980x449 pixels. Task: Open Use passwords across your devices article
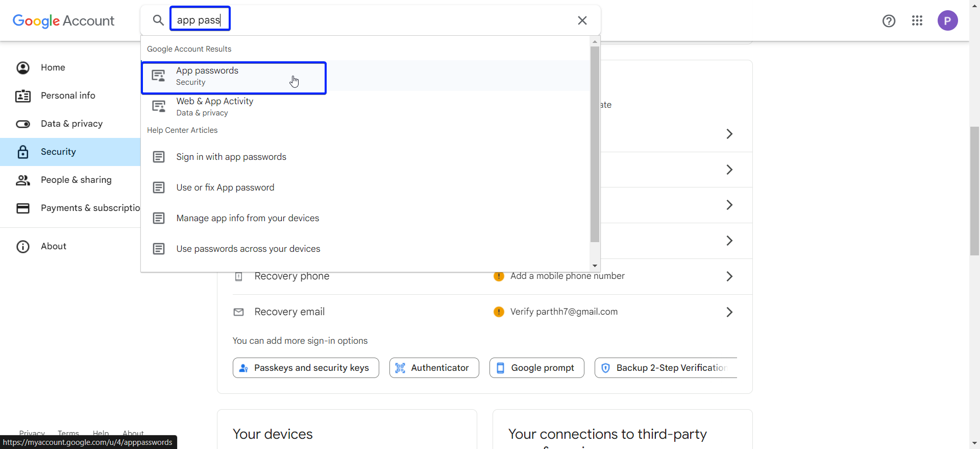coord(365,249)
